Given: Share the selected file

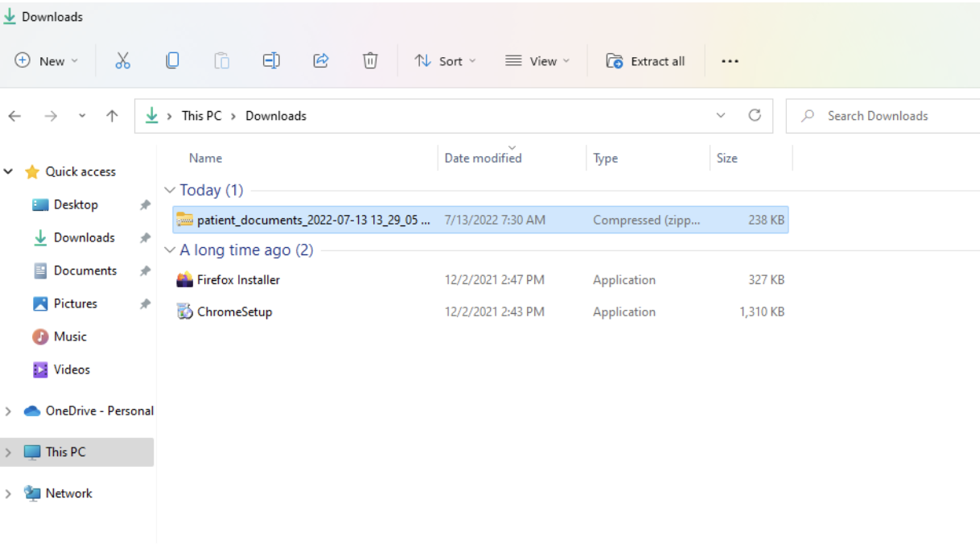Looking at the screenshot, I should point(320,60).
